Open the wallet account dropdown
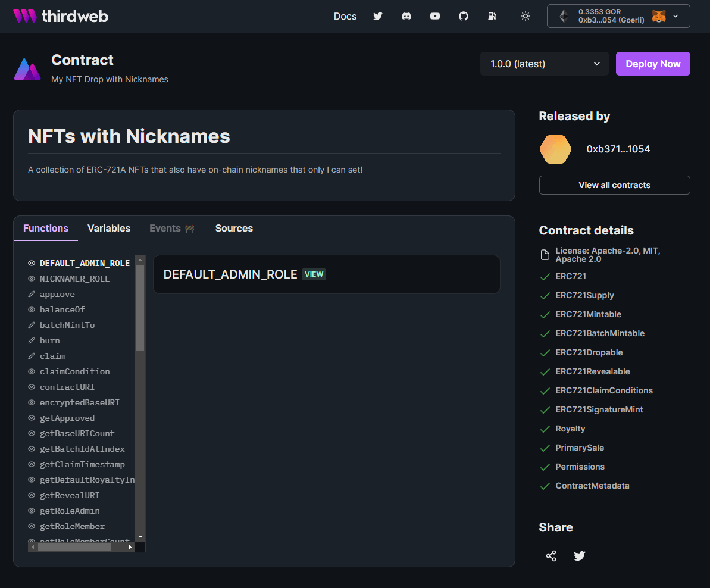Image resolution: width=710 pixels, height=588 pixels. coord(618,16)
